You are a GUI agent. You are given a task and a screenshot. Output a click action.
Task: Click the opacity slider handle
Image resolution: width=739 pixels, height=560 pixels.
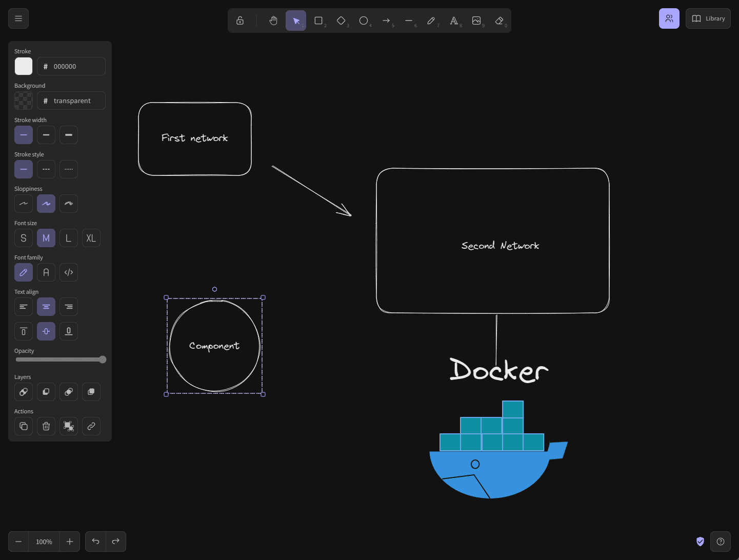103,359
